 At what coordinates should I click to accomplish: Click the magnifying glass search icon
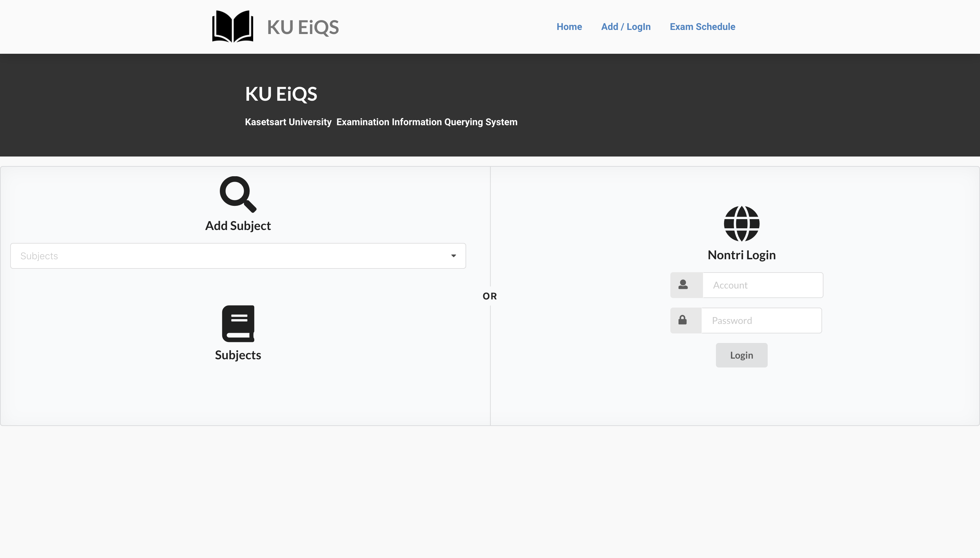pos(238,194)
